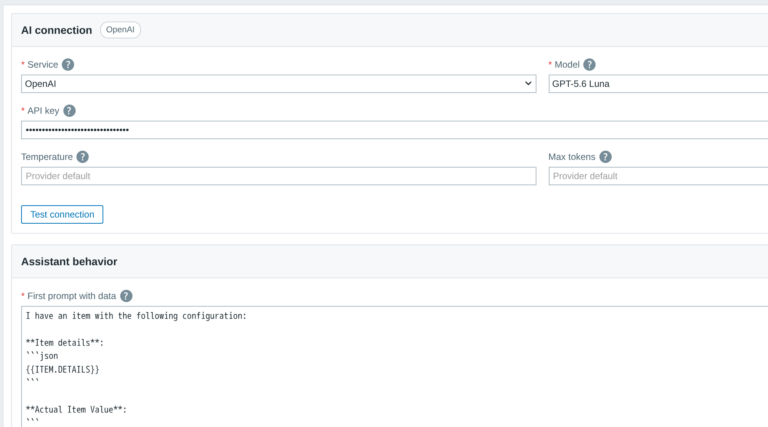
Task: Show help for First prompt with data
Action: click(x=126, y=296)
